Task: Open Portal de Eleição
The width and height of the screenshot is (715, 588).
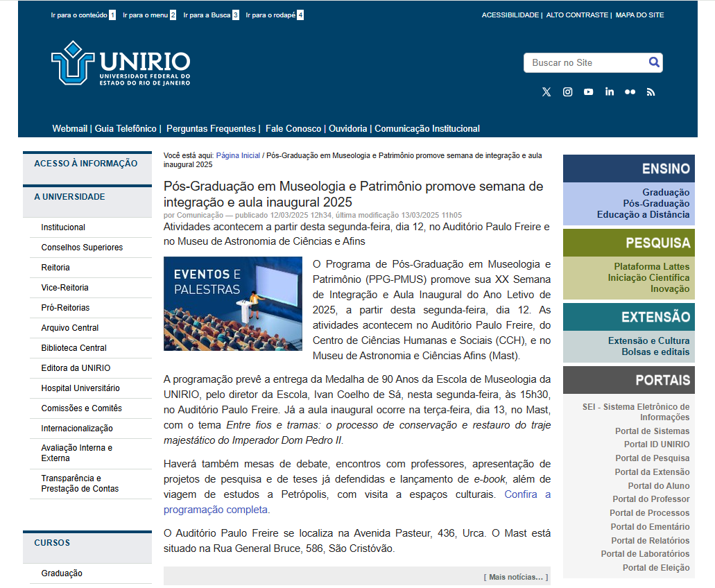Action: (x=656, y=567)
